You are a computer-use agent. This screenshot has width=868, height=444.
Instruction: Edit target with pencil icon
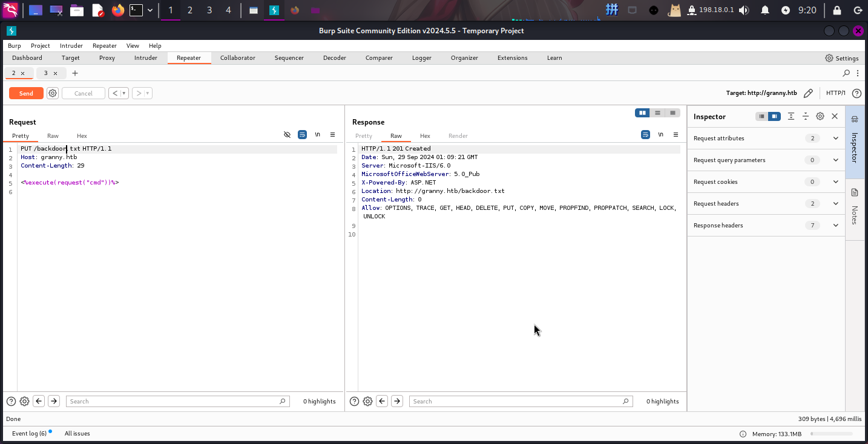[x=808, y=93]
